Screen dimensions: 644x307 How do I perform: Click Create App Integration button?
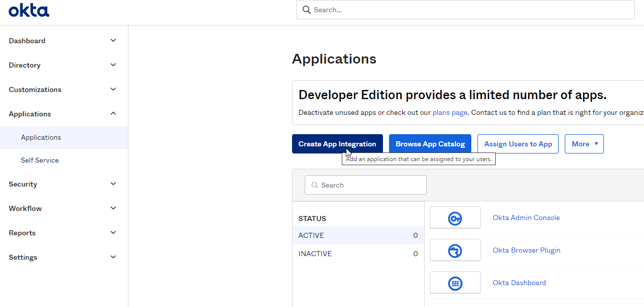[337, 144]
